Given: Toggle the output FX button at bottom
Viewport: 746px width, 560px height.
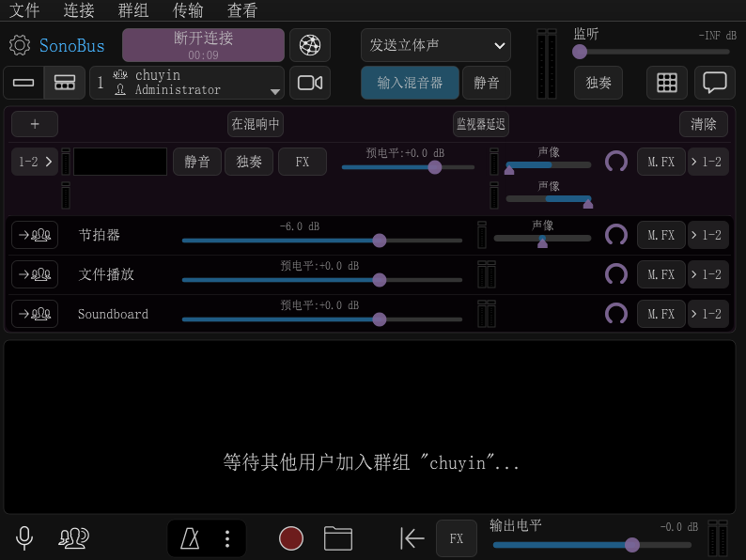Looking at the screenshot, I should (x=457, y=538).
